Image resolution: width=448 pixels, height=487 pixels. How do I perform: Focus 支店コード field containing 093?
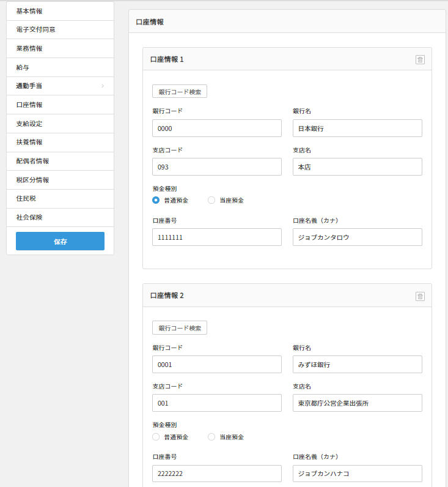(217, 167)
